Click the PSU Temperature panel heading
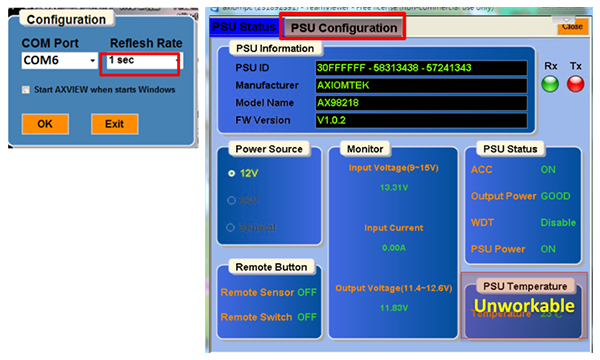This screenshot has width=600, height=360. [x=525, y=286]
